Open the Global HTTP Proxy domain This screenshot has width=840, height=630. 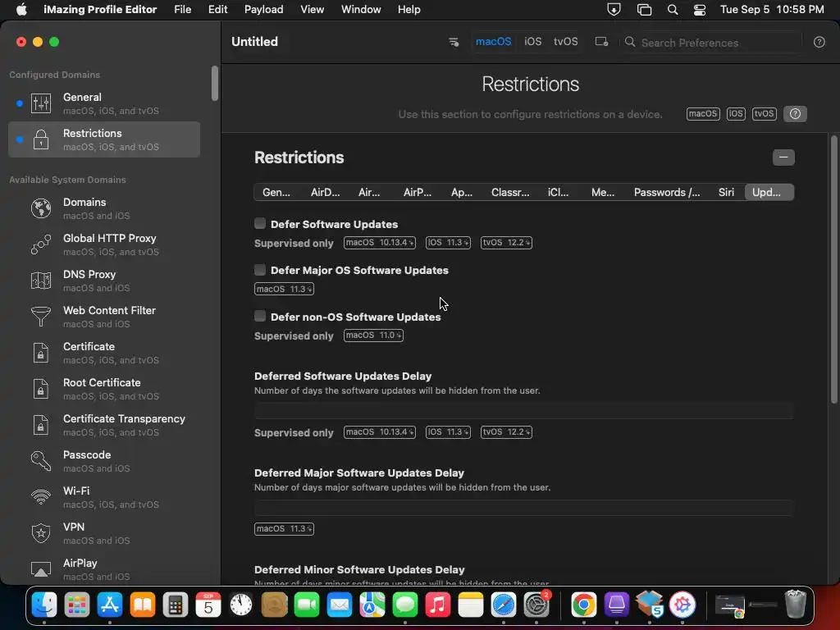click(104, 244)
